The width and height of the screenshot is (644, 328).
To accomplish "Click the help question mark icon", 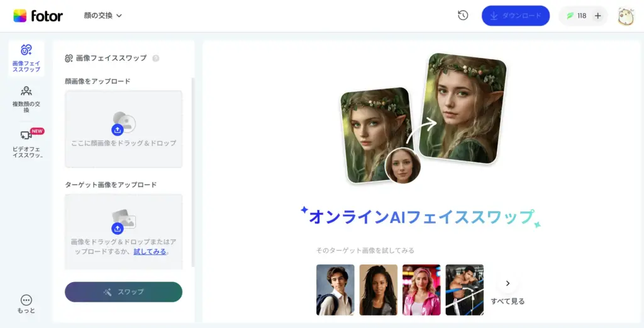I will [x=156, y=59].
